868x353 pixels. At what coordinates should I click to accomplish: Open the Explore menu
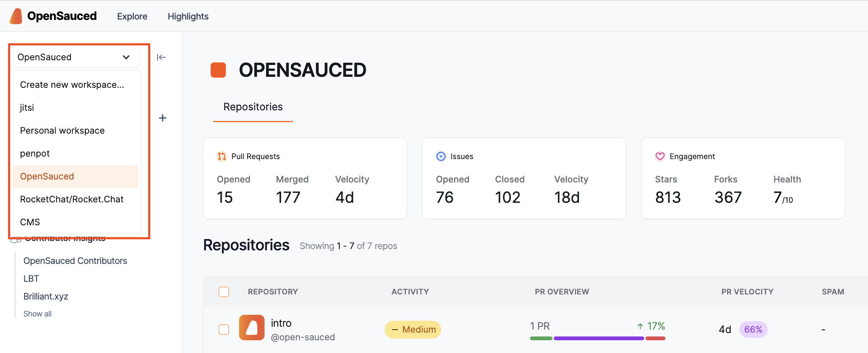coord(132,17)
